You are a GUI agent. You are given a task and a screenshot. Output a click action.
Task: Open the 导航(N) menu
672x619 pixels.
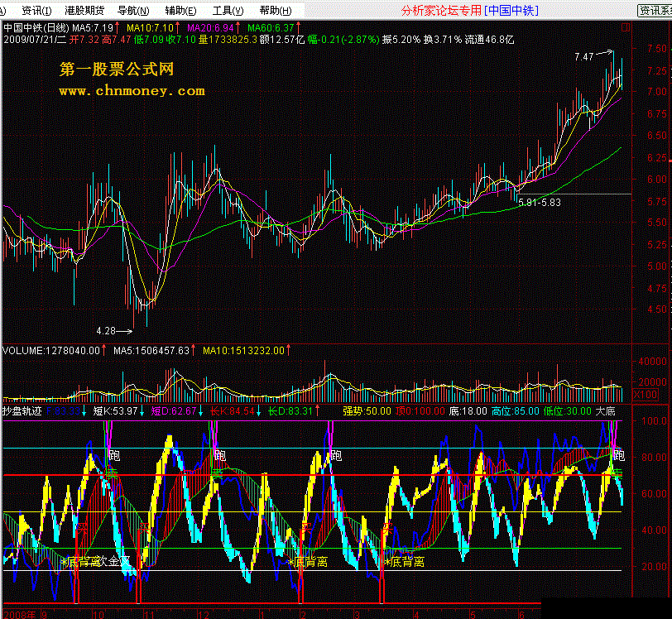[133, 10]
